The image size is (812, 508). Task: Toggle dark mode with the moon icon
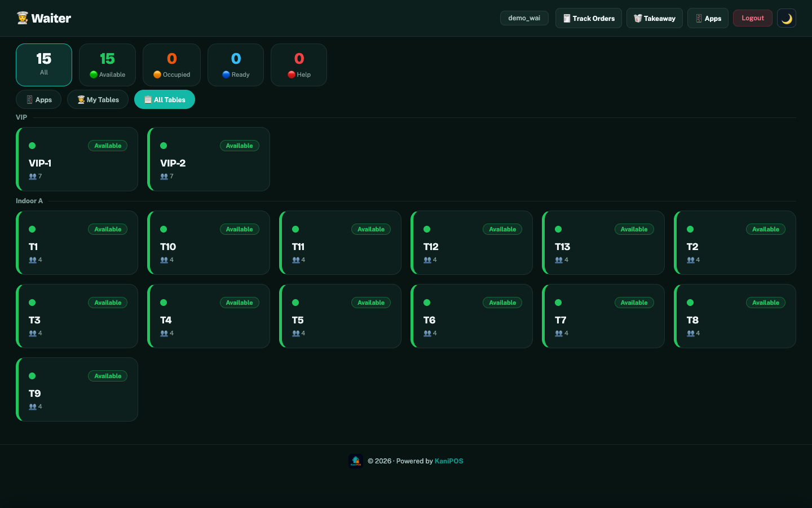tap(786, 18)
